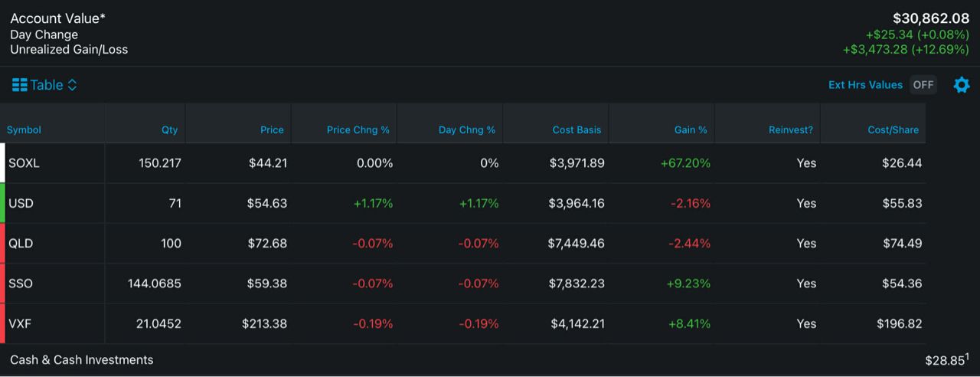Sort by Gain % column header
The width and height of the screenshot is (980, 377).
point(690,130)
